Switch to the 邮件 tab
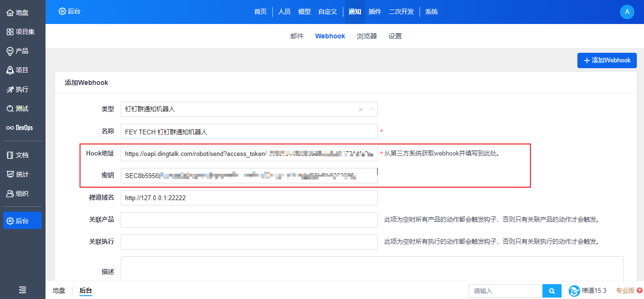 tap(297, 36)
